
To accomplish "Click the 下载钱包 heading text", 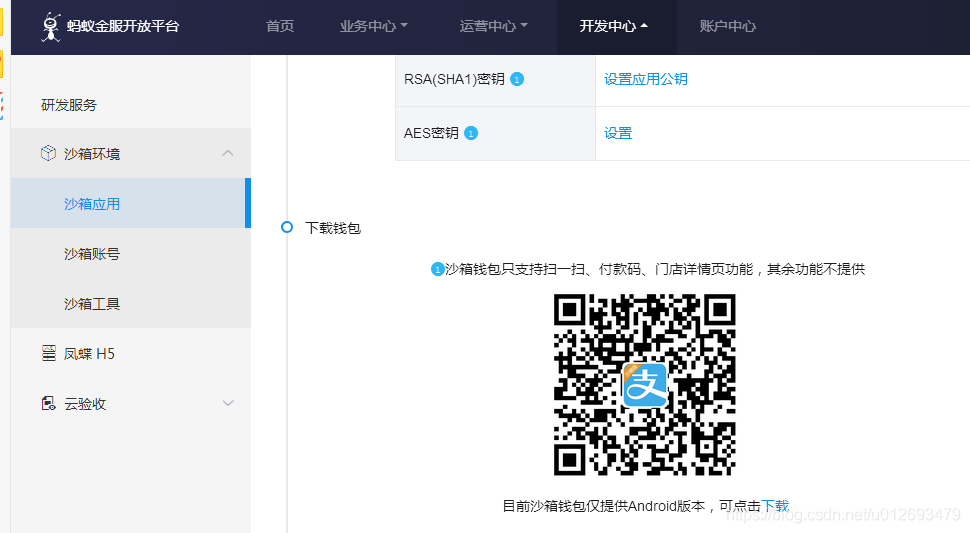I will point(333,228).
